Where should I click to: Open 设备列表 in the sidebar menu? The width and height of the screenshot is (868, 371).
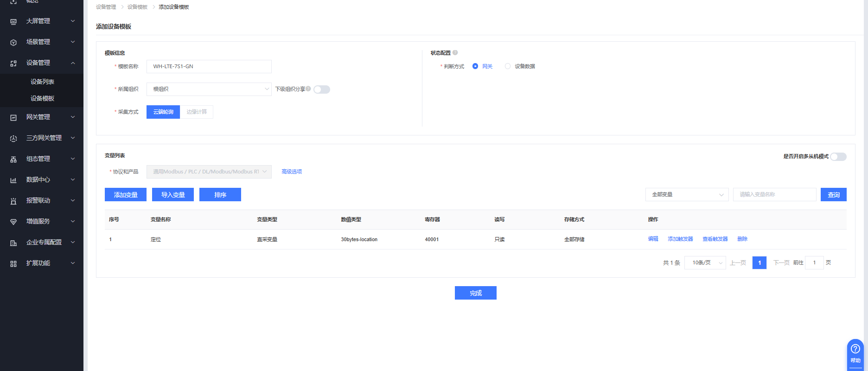[42, 82]
